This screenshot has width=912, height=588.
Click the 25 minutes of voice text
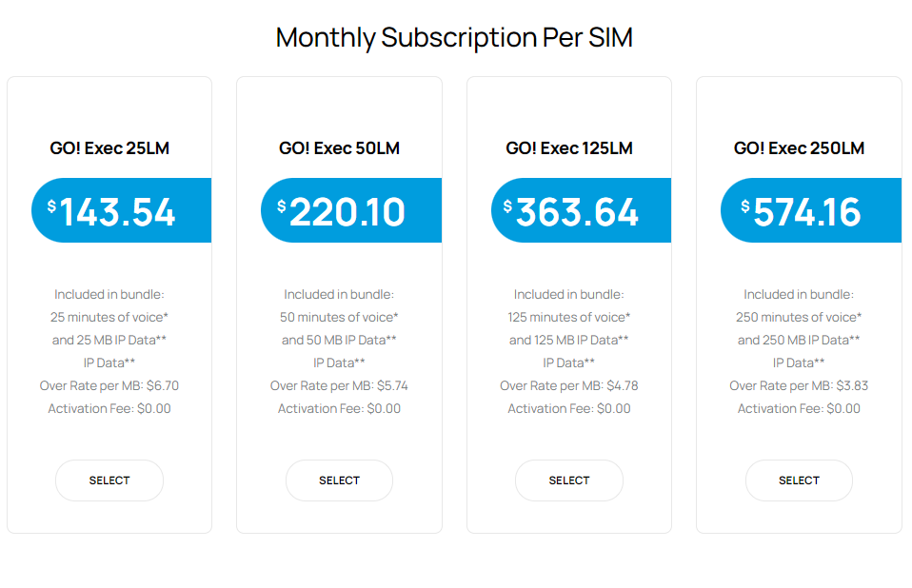[109, 317]
